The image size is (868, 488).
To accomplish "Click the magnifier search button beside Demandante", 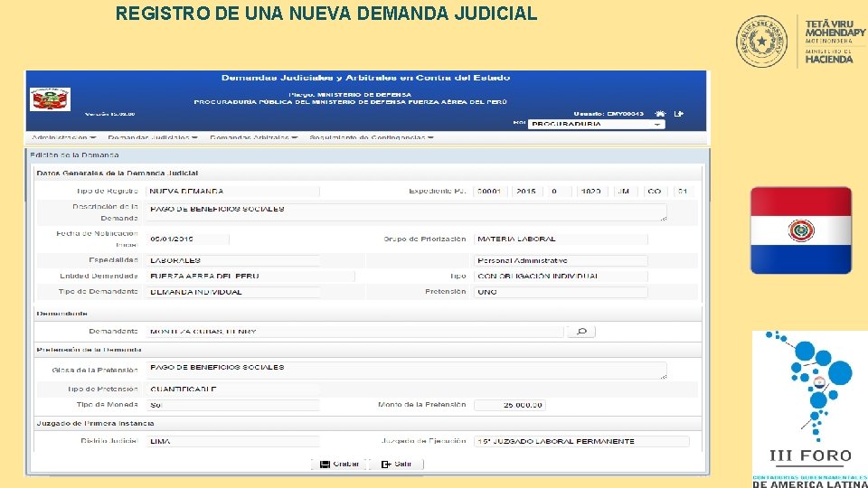I will [581, 332].
